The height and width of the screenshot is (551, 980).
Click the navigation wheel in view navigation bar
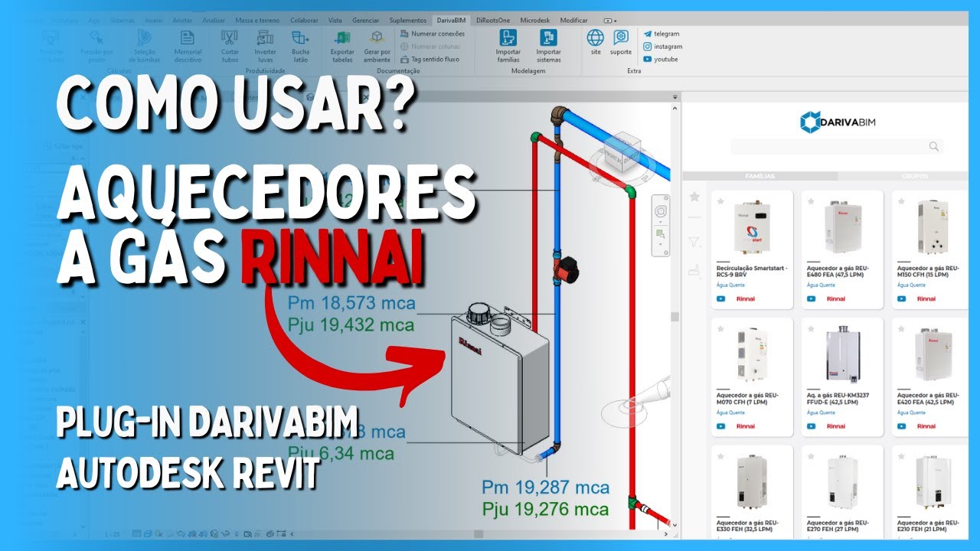point(661,210)
